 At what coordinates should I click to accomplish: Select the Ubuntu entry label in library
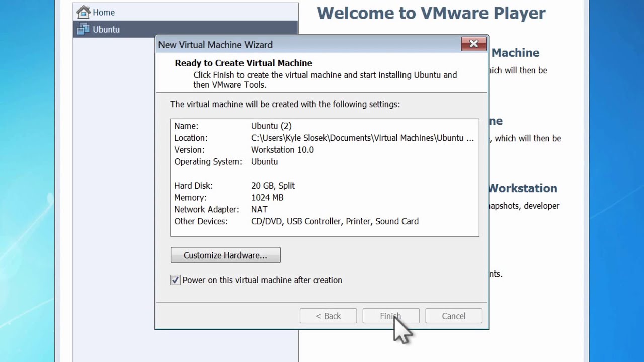(x=106, y=29)
